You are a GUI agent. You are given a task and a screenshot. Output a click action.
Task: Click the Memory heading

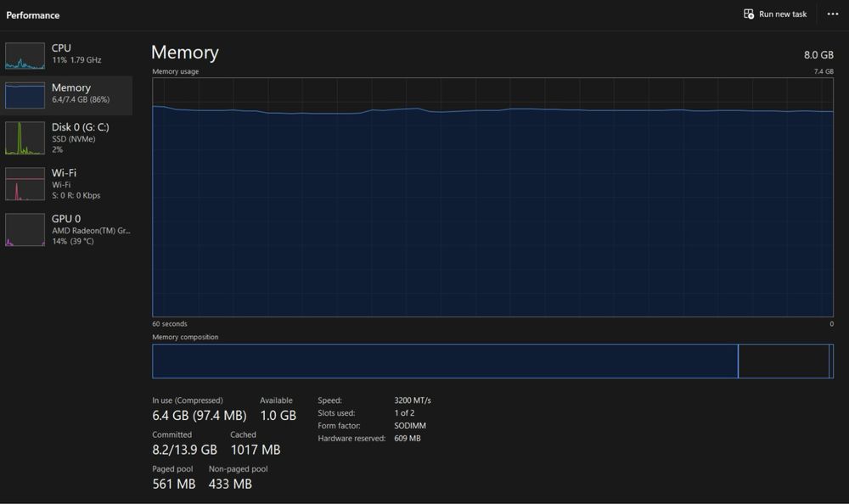pyautogui.click(x=184, y=53)
